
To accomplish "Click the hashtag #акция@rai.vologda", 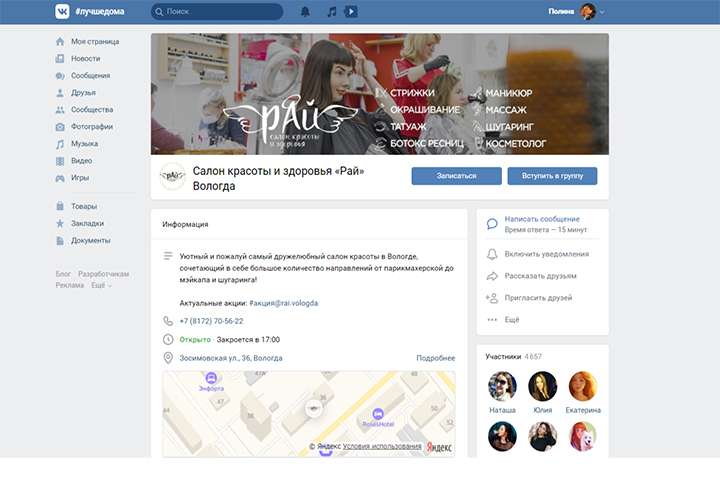I will click(x=283, y=303).
